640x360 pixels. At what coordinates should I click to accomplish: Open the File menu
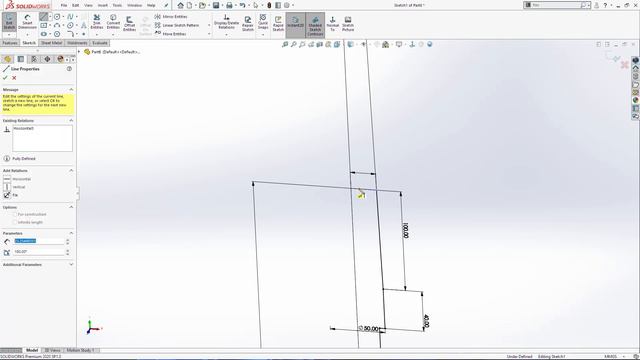point(64,5)
